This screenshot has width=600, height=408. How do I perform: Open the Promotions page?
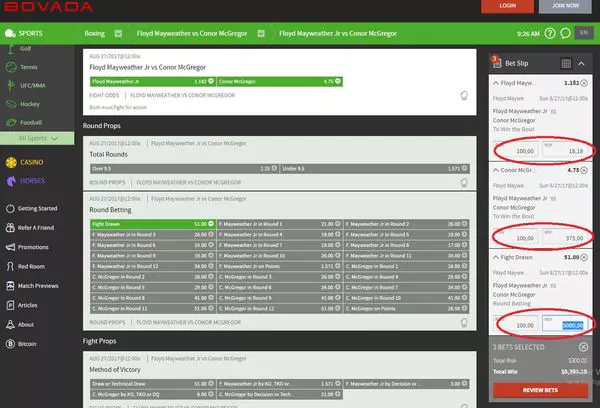click(33, 247)
